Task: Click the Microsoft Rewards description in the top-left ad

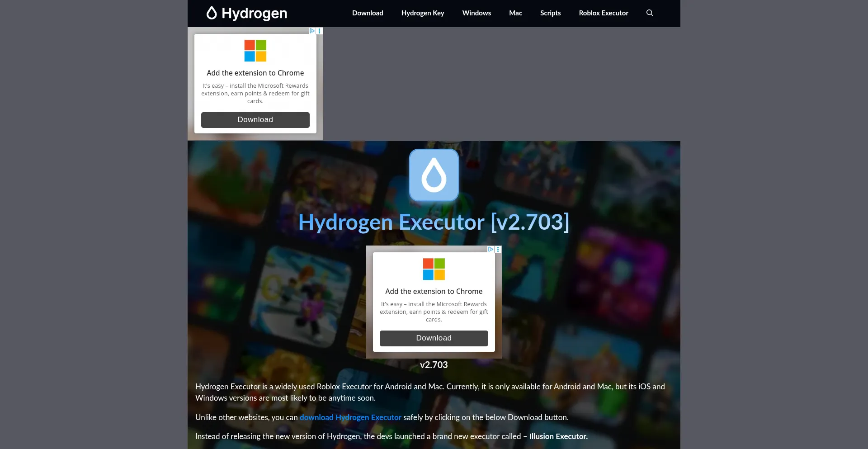Action: pyautogui.click(x=255, y=93)
